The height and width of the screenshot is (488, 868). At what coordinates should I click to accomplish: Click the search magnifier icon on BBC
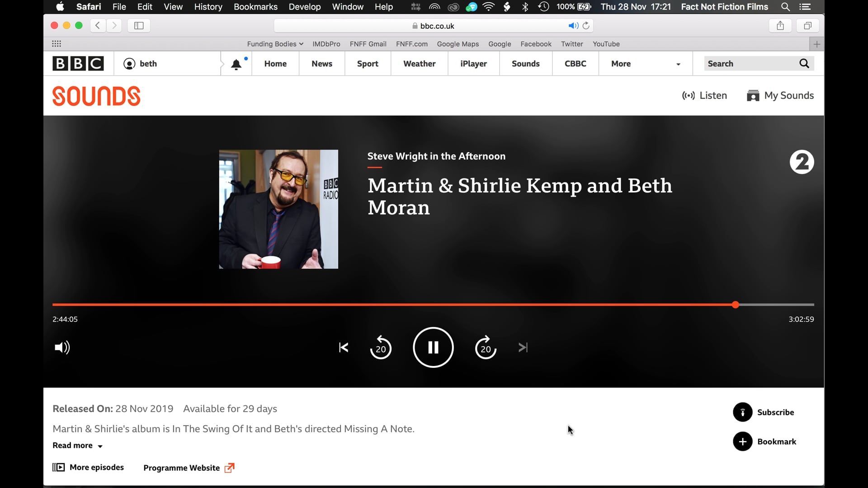pos(804,64)
